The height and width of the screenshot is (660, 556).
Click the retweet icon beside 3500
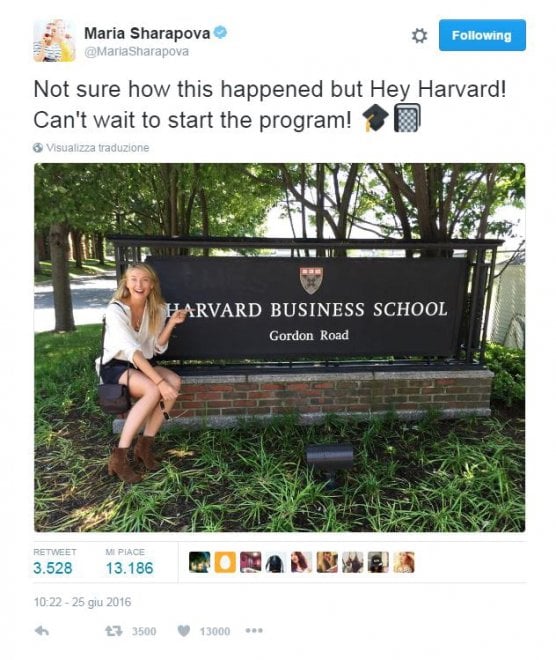click(x=113, y=631)
